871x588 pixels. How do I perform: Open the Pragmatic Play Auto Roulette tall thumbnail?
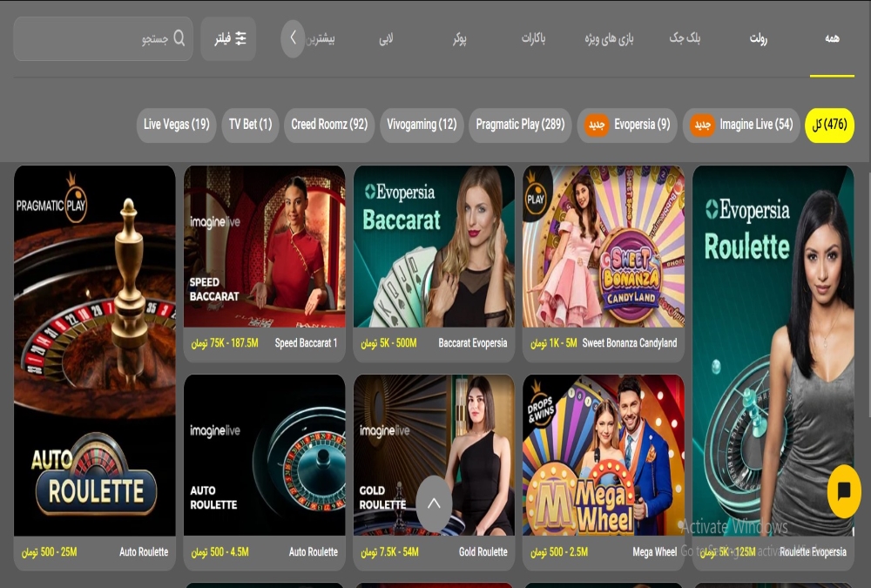point(94,351)
